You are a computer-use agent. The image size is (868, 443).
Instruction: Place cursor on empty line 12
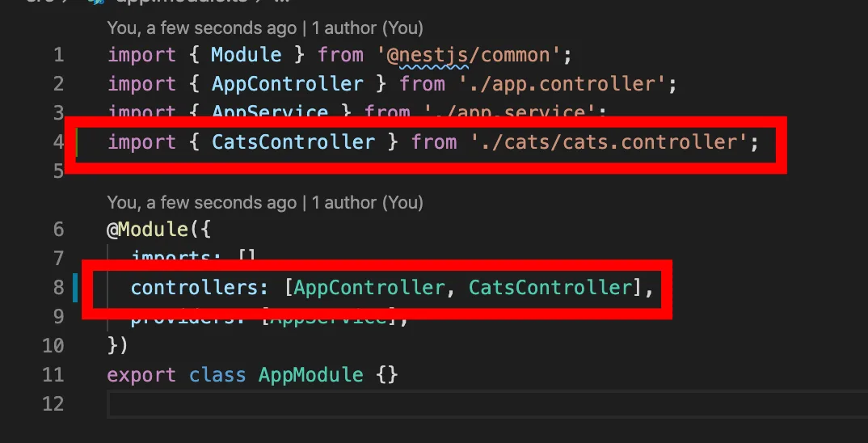pos(487,404)
